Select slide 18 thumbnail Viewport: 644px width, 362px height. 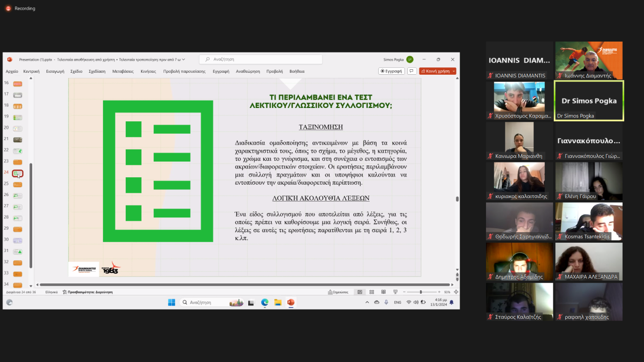click(x=17, y=106)
